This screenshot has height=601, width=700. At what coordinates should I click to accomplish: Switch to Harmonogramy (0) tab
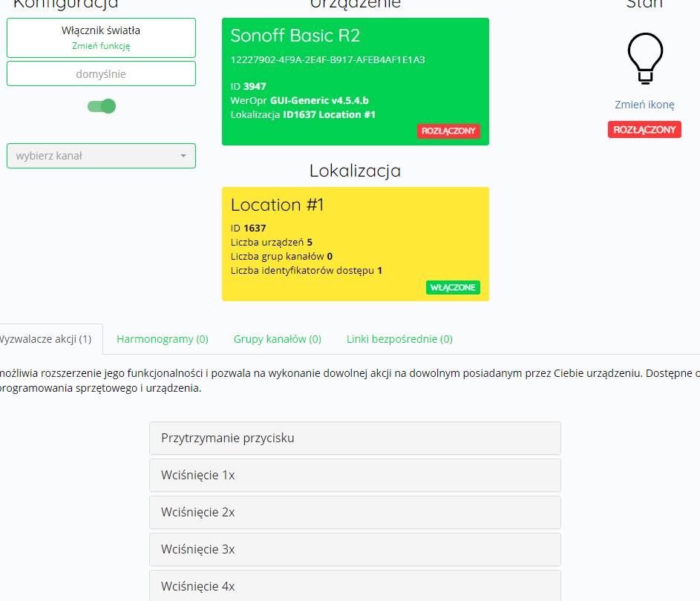tap(163, 339)
